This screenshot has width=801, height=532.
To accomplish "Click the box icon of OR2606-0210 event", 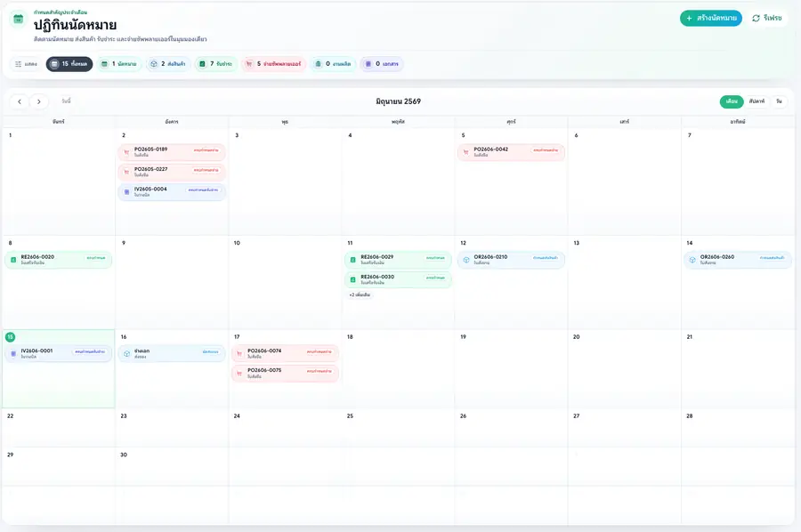I will [466, 260].
